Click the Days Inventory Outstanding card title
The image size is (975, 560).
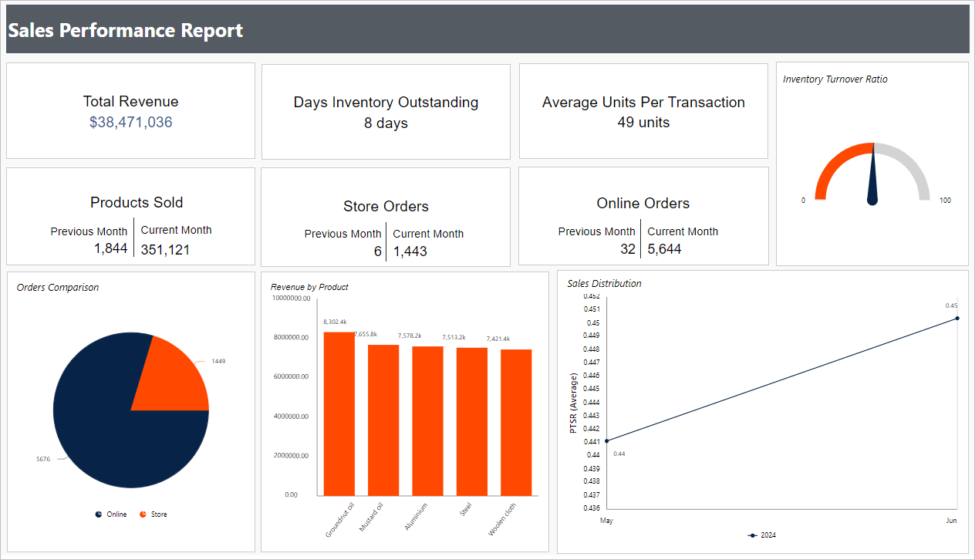386,103
